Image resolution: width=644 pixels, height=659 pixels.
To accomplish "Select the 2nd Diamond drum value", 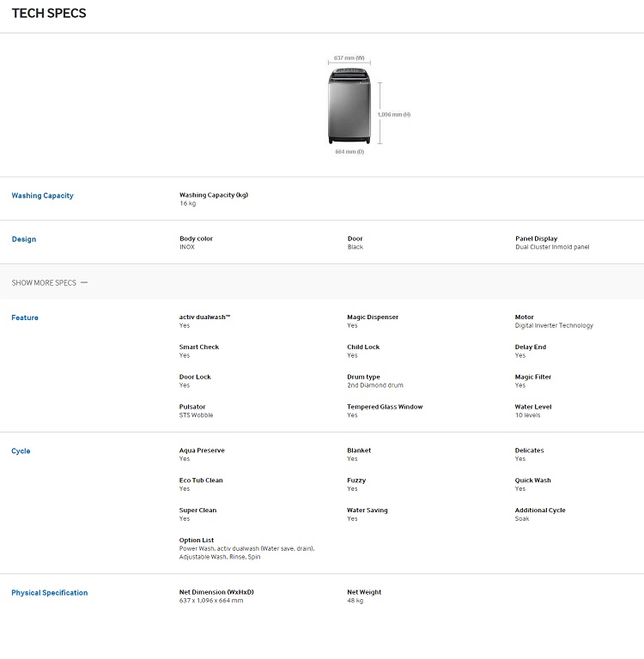I will point(375,385).
